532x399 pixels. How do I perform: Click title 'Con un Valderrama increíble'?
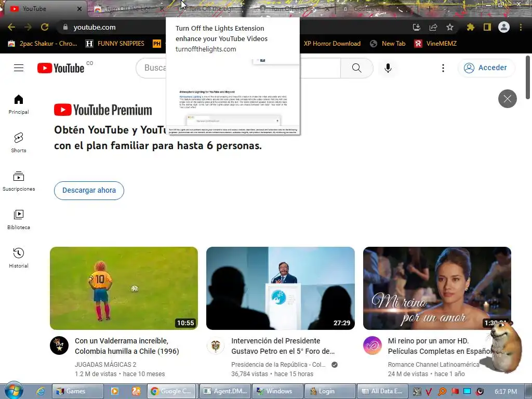click(x=127, y=345)
